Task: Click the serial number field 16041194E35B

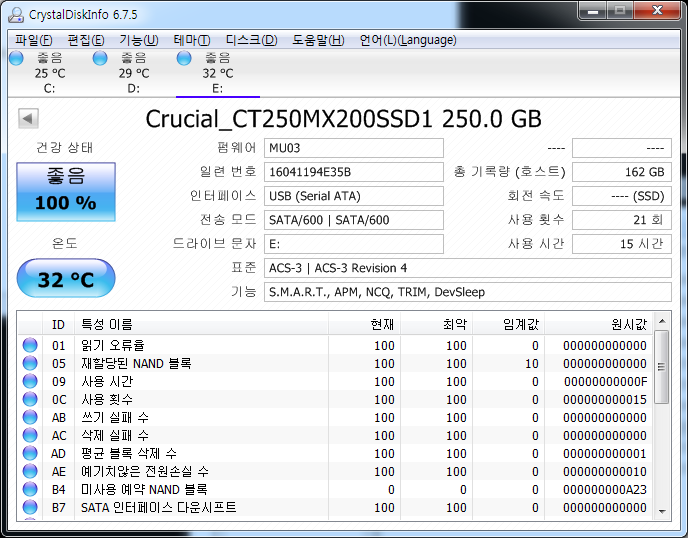Action: [x=354, y=172]
